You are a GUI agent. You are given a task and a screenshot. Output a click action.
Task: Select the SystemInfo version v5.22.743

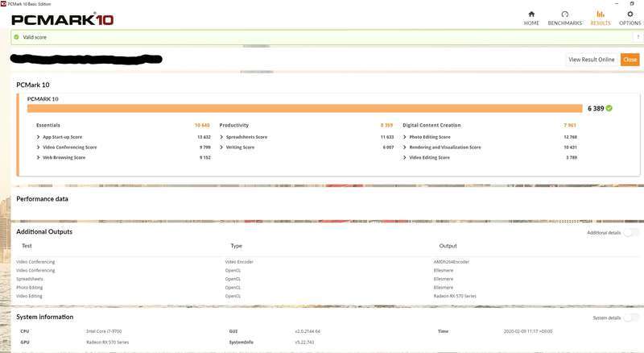tap(304, 343)
